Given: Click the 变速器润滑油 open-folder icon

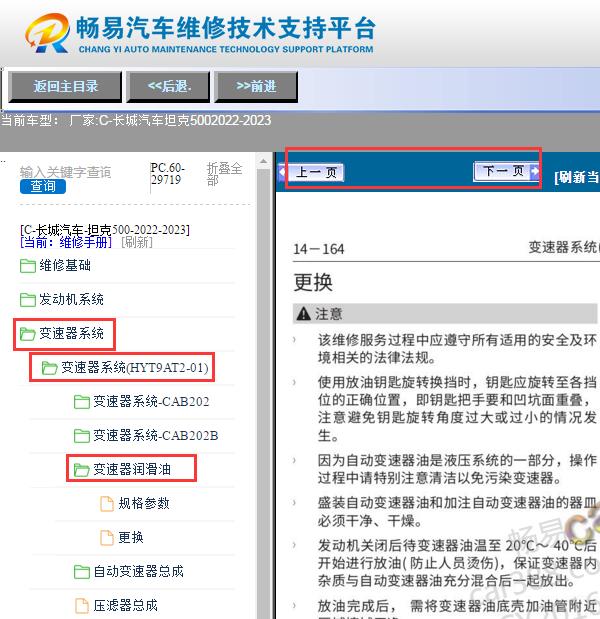Looking at the screenshot, I should coord(82,470).
